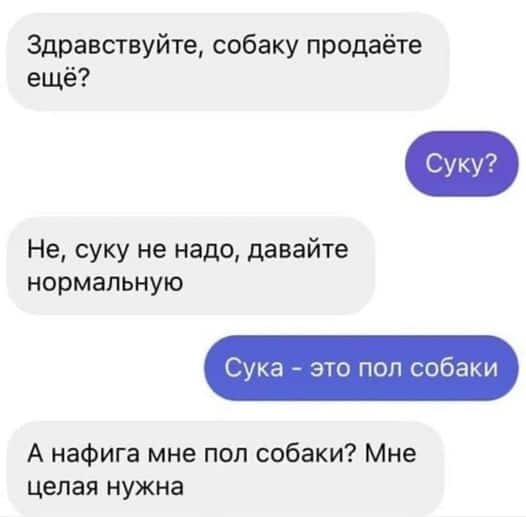Click the word 'собаку' in first message
This screenshot has height=517, width=526.
click(255, 45)
